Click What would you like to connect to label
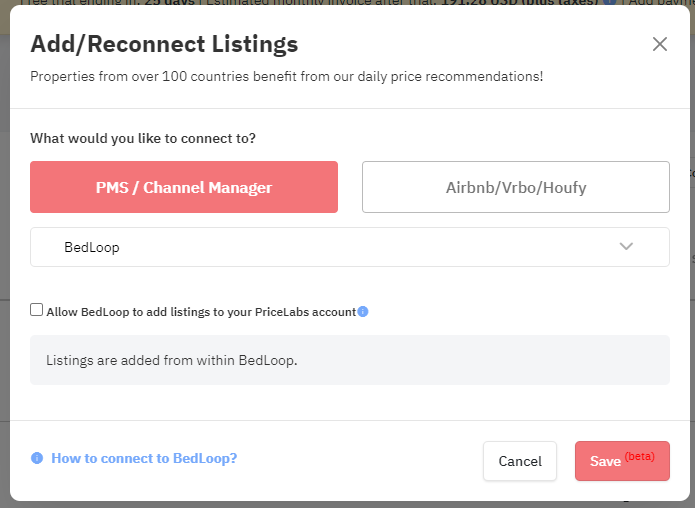The height and width of the screenshot is (508, 695). click(143, 138)
